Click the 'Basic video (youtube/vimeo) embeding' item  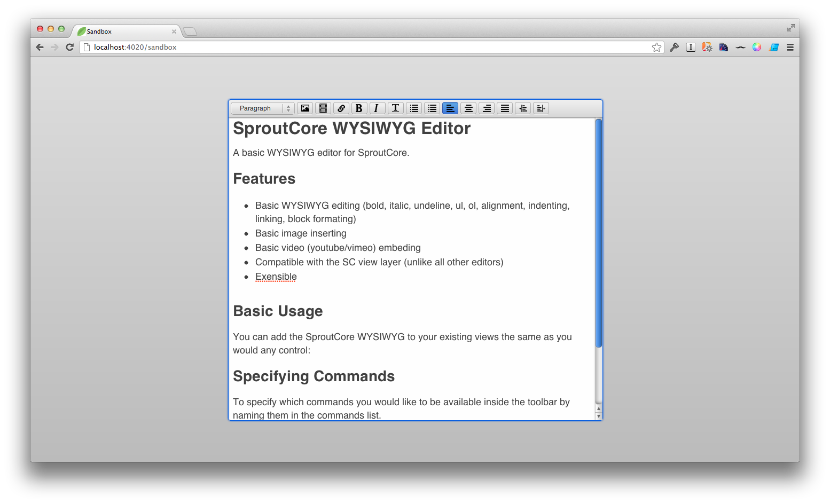tap(338, 248)
